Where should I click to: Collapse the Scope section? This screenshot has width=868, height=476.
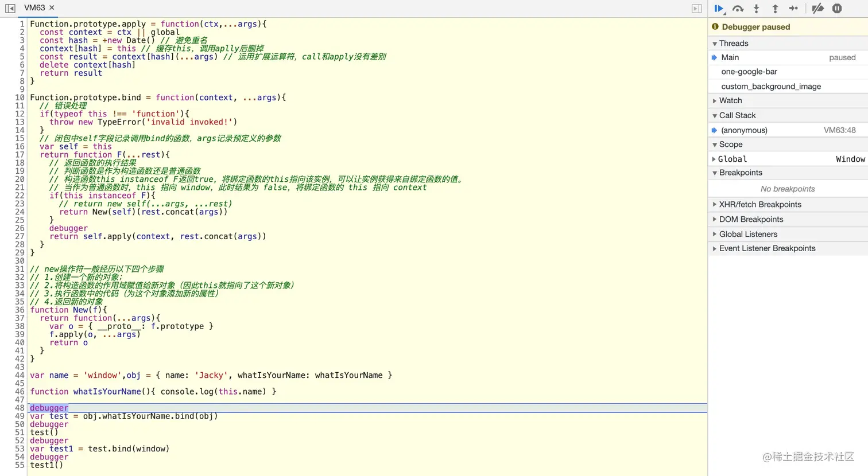coord(788,145)
